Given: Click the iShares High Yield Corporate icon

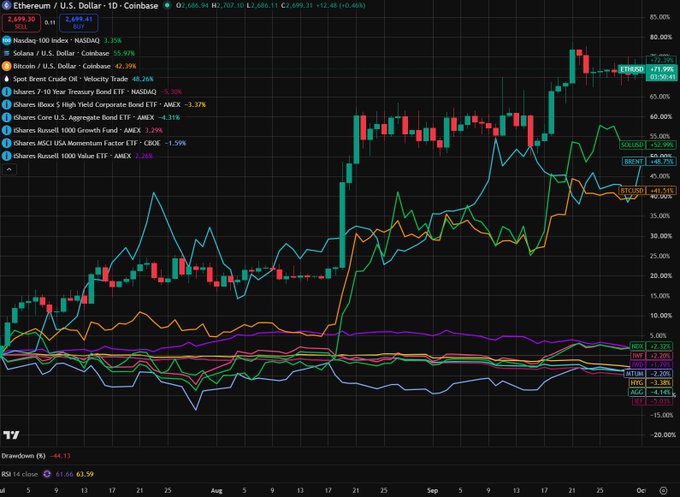Looking at the screenshot, I should [x=7, y=105].
